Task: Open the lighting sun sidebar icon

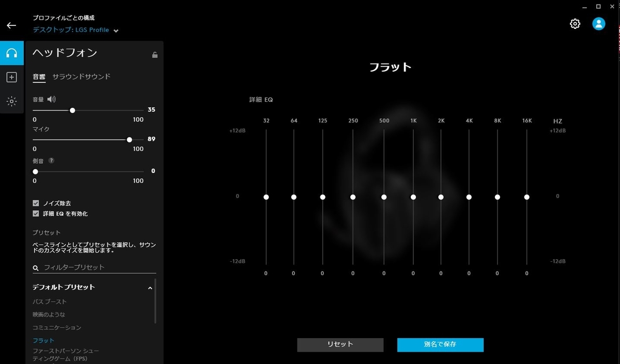Action: [12, 101]
